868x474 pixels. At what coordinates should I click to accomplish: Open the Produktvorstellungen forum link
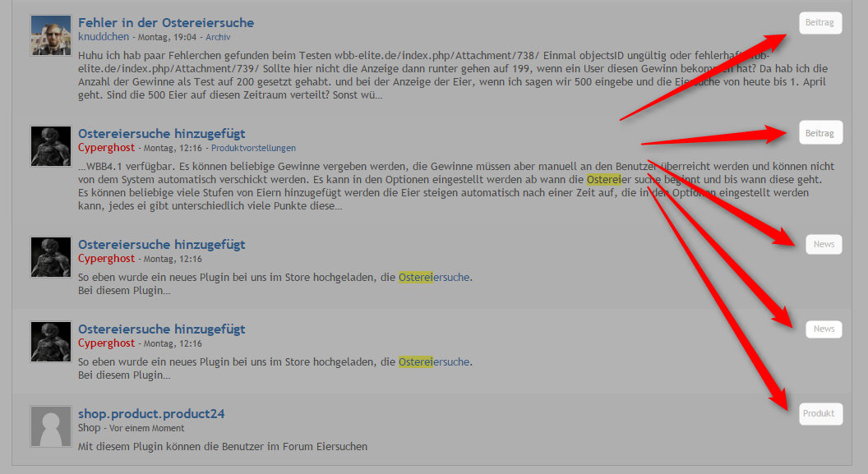pos(253,148)
